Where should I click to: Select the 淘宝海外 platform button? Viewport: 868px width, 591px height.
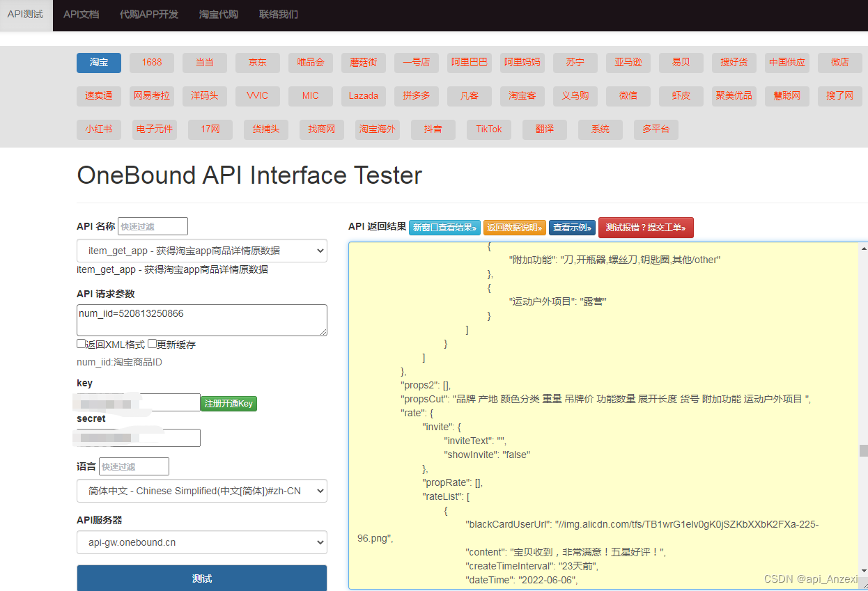(x=378, y=129)
